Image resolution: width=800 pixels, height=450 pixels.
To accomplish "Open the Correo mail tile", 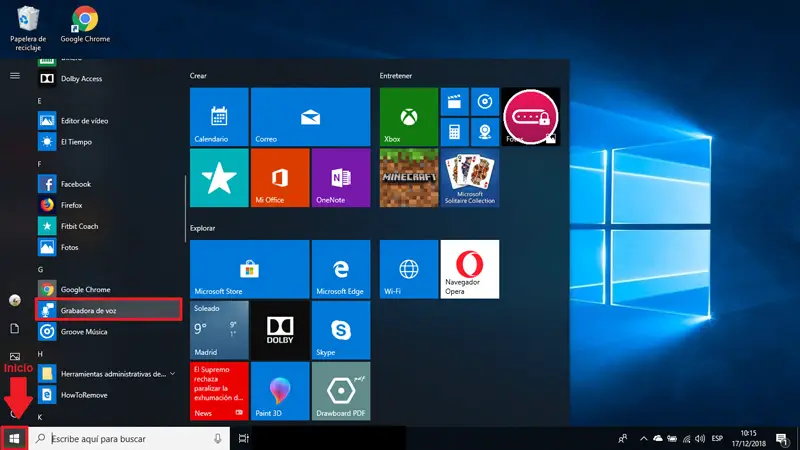I will (x=311, y=117).
